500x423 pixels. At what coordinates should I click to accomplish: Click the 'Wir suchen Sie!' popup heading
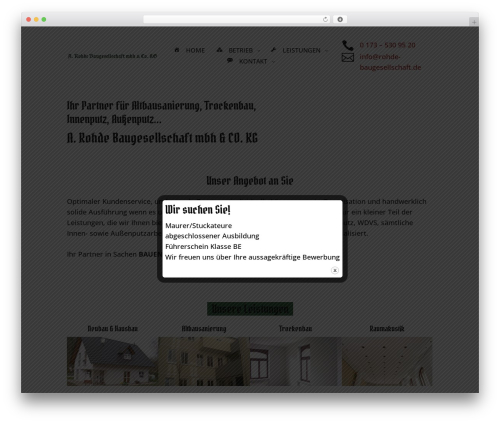pos(198,210)
